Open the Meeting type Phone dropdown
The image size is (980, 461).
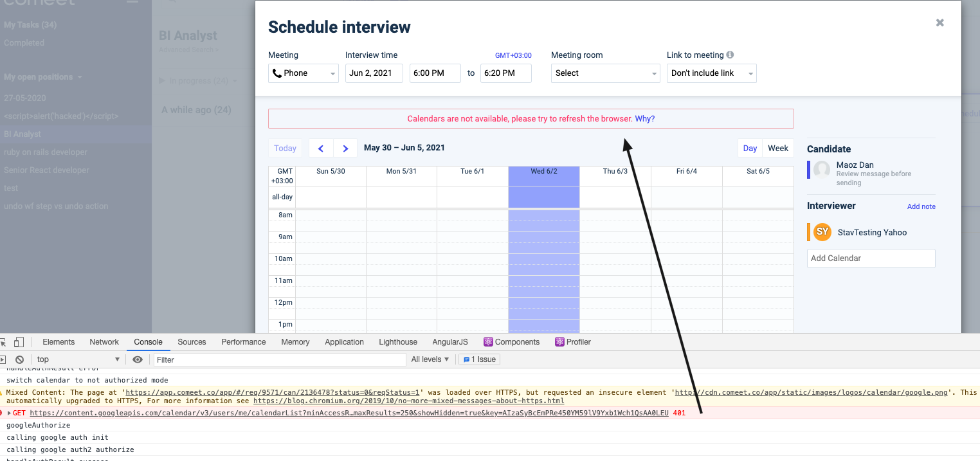[304, 73]
